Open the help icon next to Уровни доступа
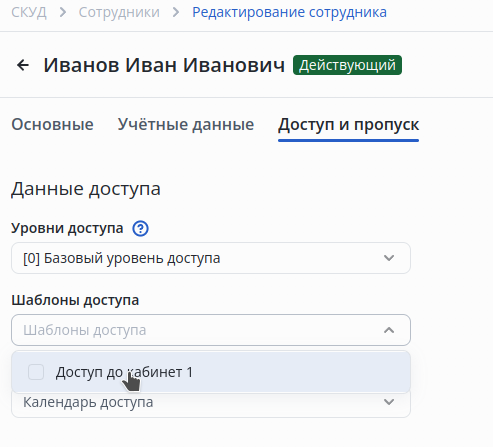 click(x=140, y=229)
